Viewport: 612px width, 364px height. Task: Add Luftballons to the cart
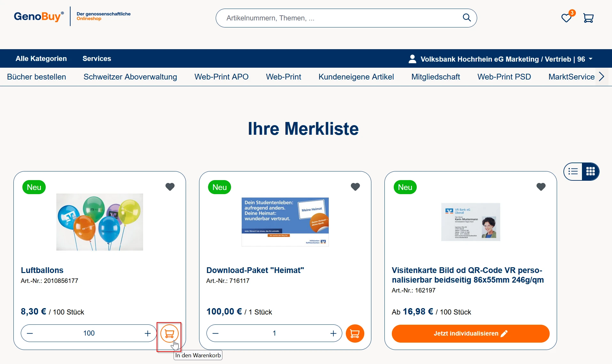tap(169, 334)
